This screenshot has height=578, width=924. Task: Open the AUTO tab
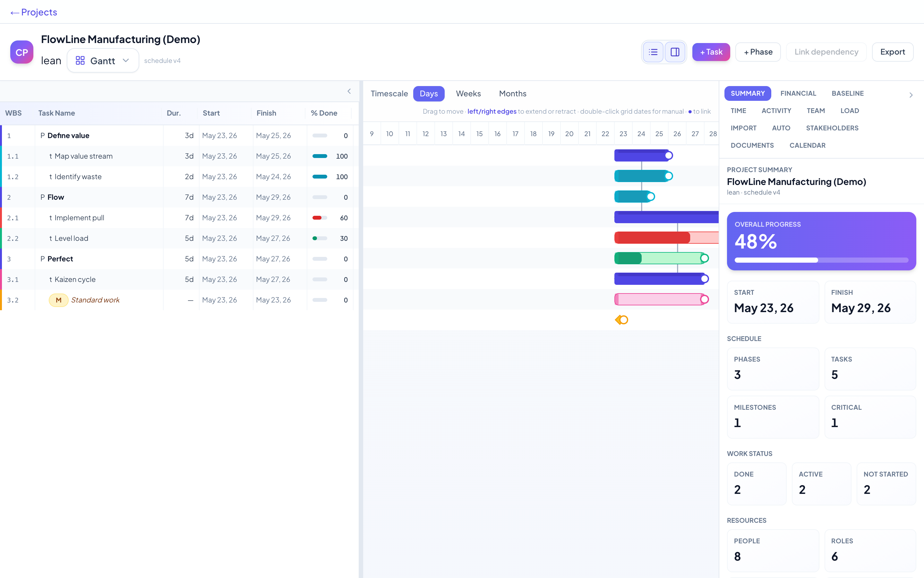pos(781,128)
